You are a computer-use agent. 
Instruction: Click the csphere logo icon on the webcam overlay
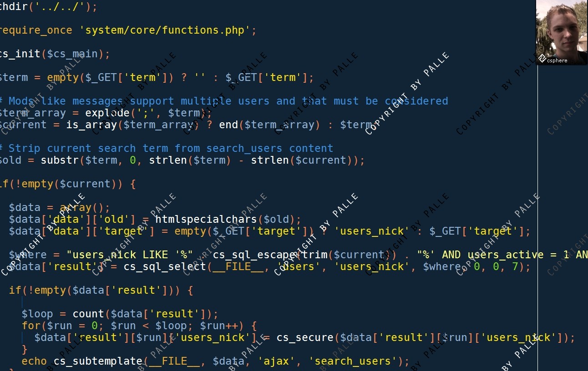[542, 59]
